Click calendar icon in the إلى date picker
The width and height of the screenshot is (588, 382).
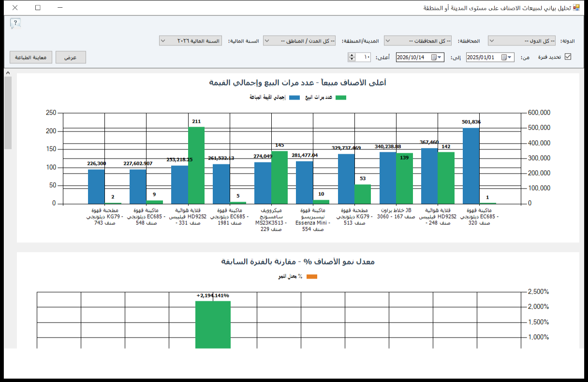434,57
